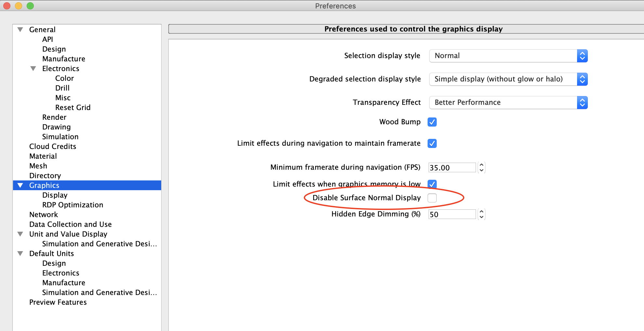Screen dimensions: 644x331
Task: Collapse Unit and Value Display section
Action: click(x=20, y=234)
